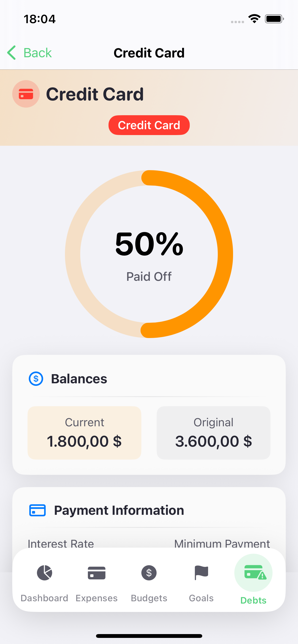
Task: Tap the orange paid-off progress ring
Action: 225,254
